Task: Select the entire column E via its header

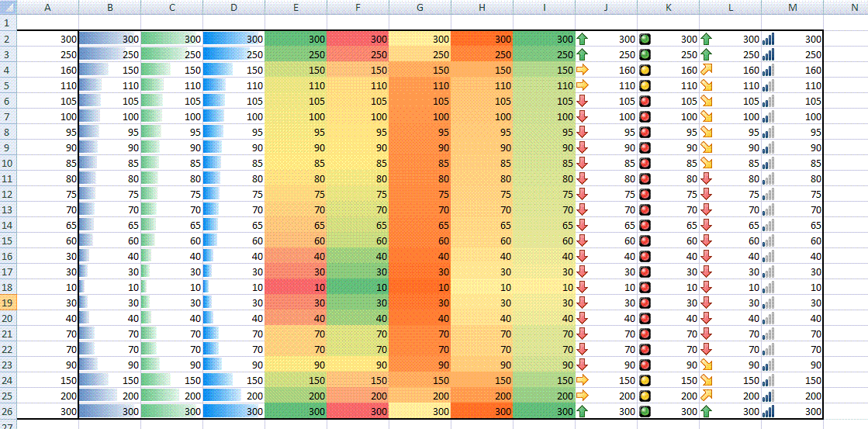Action: 296,7
